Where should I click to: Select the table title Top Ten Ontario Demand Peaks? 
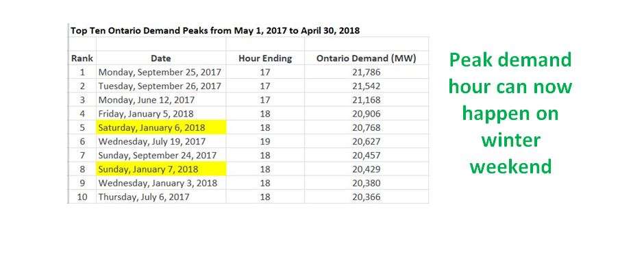215,30
